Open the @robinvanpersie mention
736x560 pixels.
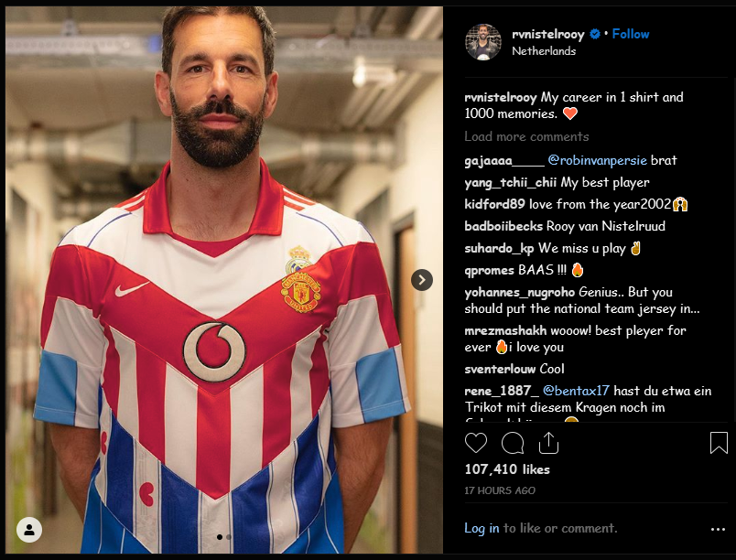(597, 160)
